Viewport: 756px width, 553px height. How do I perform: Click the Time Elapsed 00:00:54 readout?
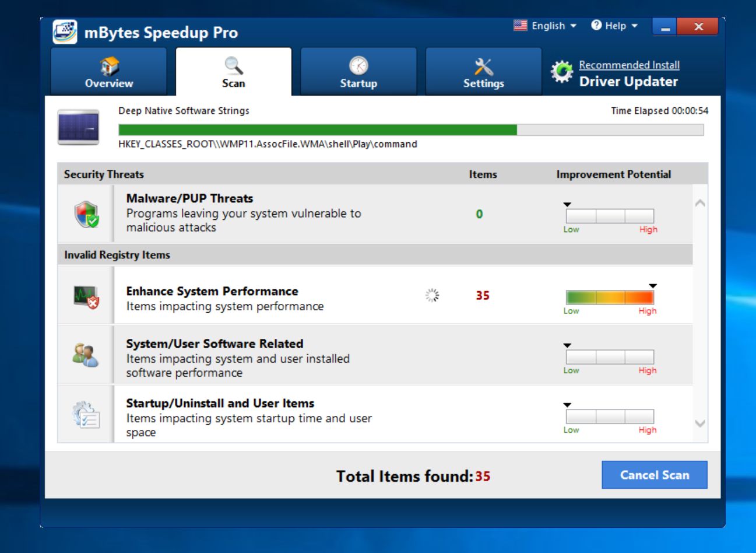[660, 111]
